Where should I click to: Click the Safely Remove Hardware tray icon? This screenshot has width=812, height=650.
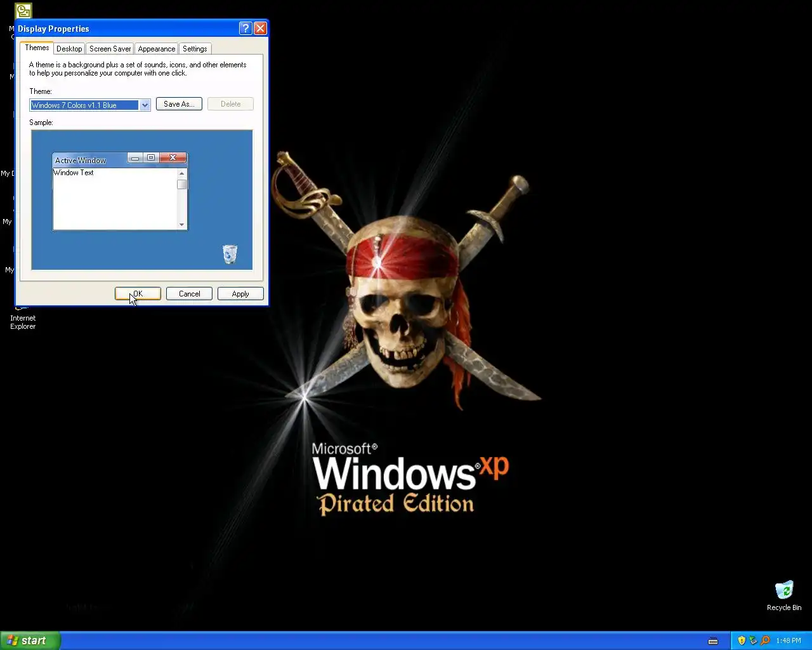tap(753, 640)
